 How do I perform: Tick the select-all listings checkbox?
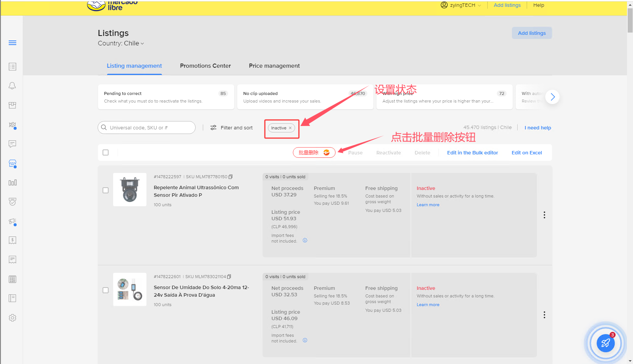(x=106, y=152)
